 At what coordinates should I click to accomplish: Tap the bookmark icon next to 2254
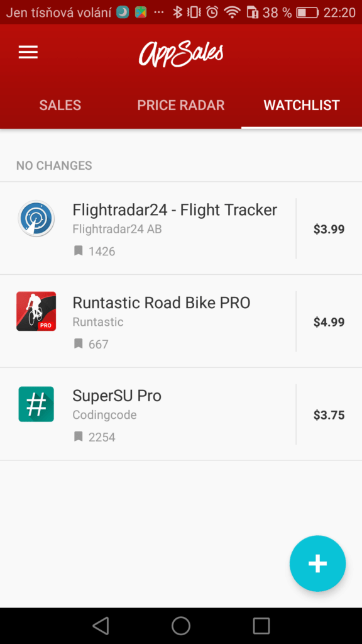[79, 436]
